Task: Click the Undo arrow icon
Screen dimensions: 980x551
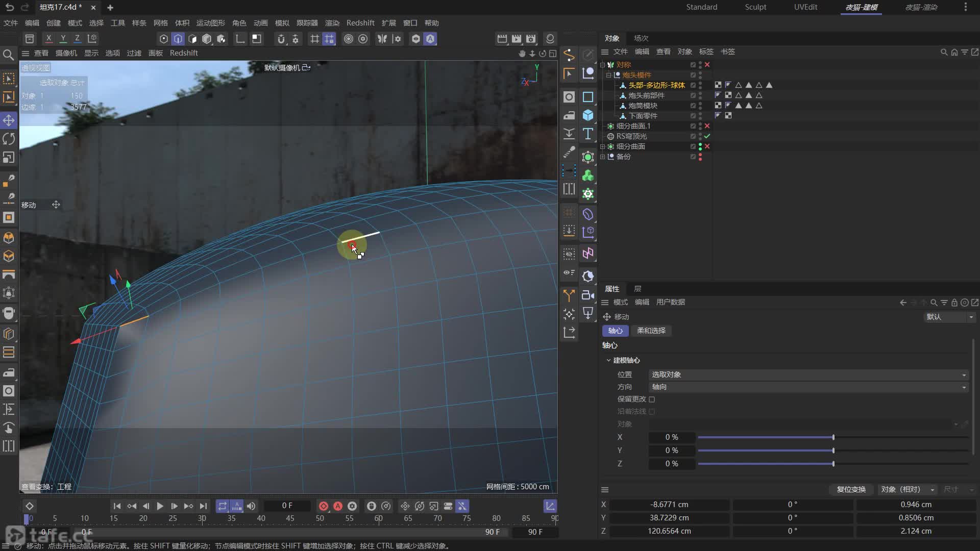Action: [10, 7]
